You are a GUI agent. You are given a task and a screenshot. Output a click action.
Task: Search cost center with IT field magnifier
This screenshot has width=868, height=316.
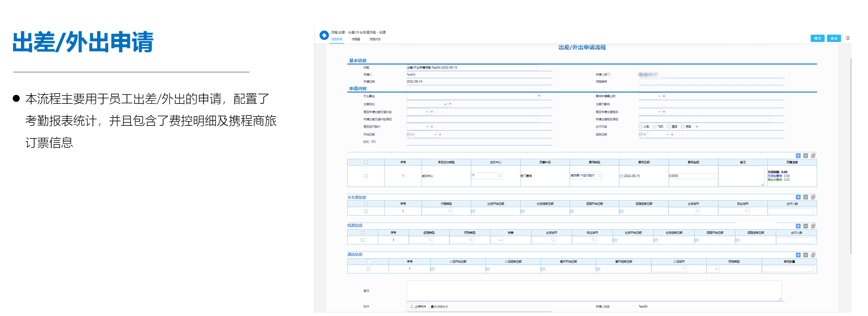point(499,176)
